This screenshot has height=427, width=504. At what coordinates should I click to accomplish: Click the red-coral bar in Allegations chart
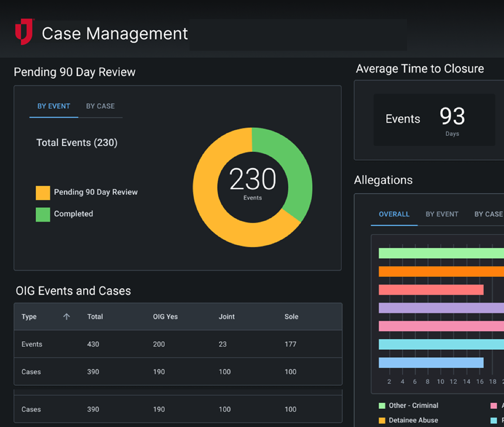click(x=431, y=290)
